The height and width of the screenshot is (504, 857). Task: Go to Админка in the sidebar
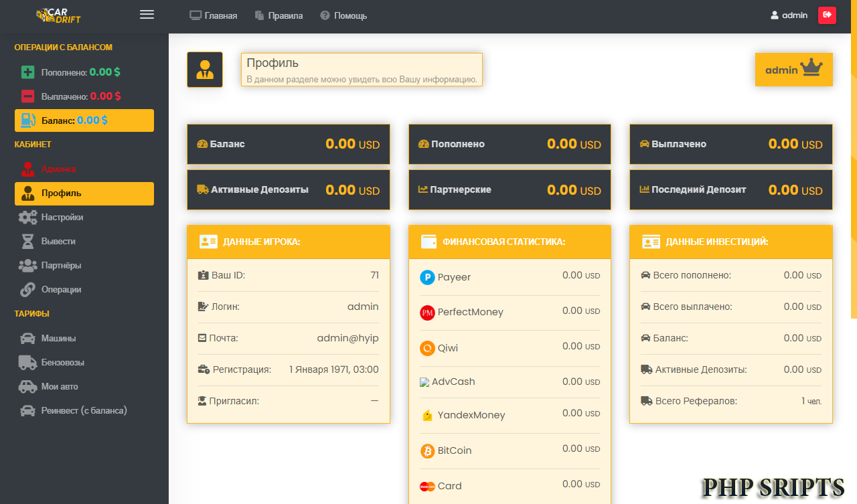[58, 169]
